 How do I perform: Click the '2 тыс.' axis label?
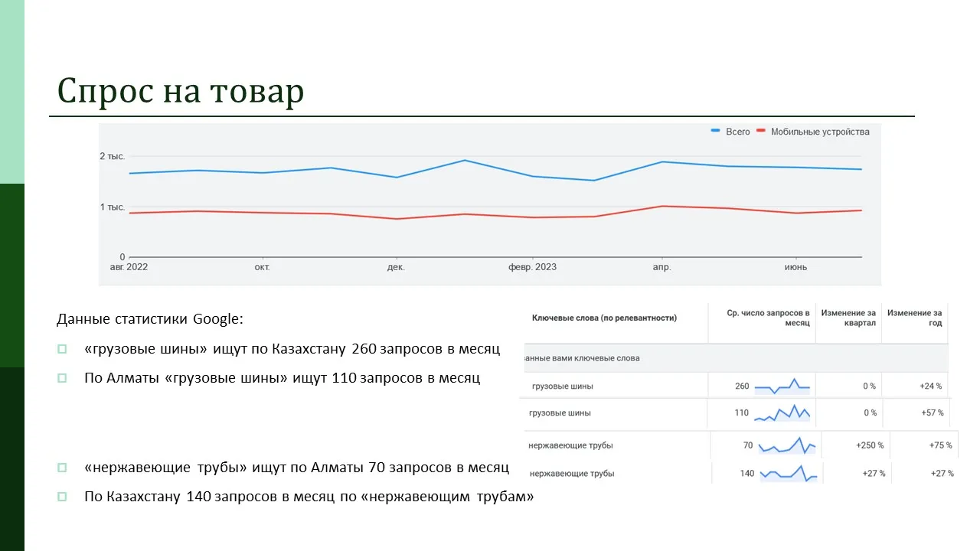[112, 156]
